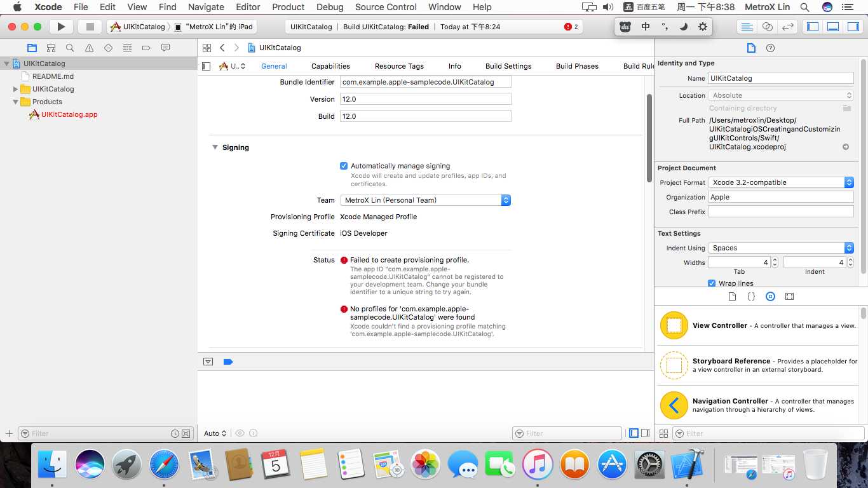
Task: Go back in editor history
Action: (x=222, y=48)
